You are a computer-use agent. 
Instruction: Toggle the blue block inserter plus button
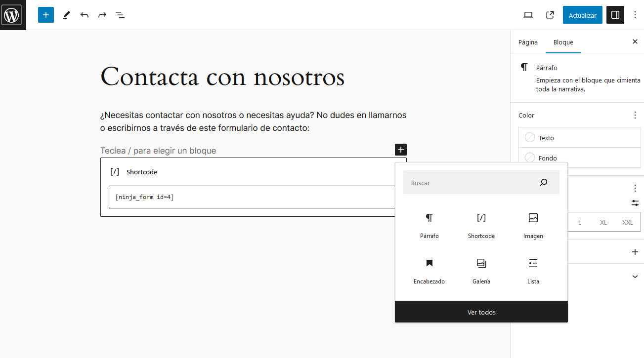[46, 15]
